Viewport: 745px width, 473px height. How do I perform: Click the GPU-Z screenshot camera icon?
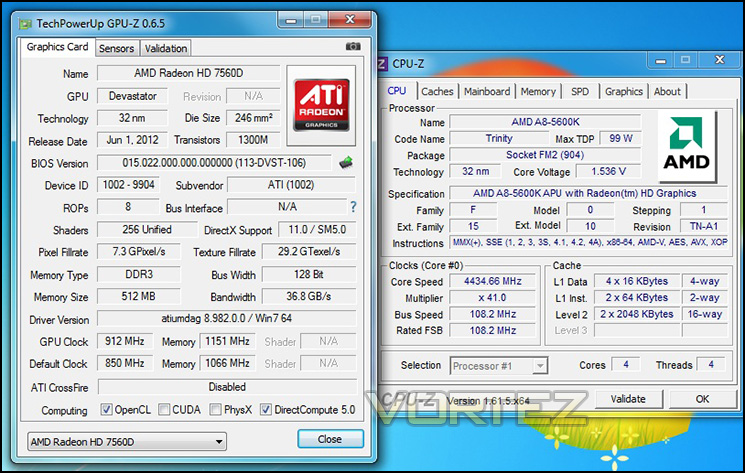(353, 46)
